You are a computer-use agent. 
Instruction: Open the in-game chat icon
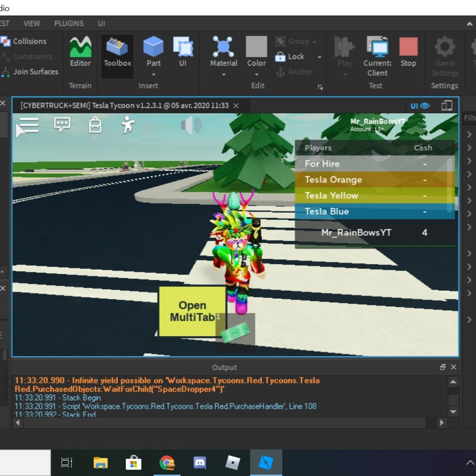62,125
